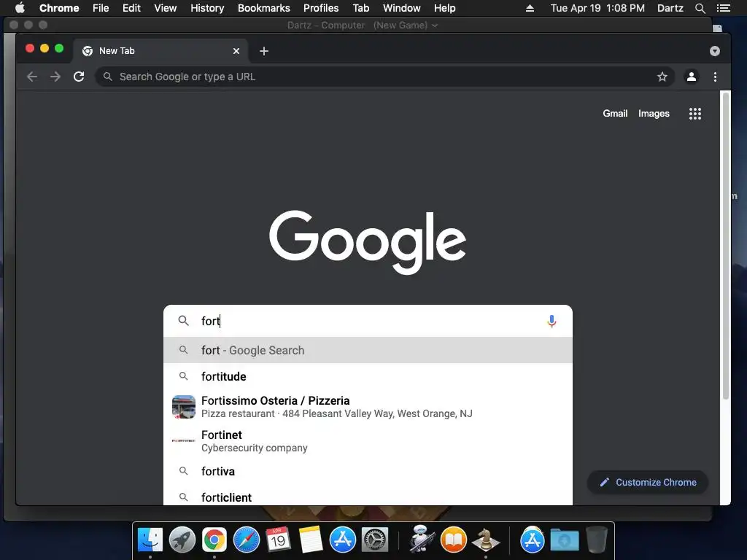
Task: Open the Gmail link
Action: point(615,113)
